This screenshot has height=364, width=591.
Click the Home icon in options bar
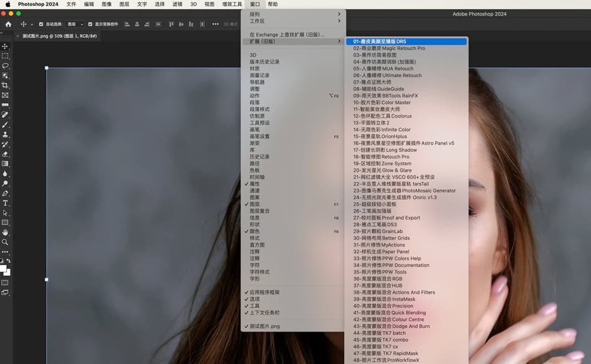coord(8,24)
